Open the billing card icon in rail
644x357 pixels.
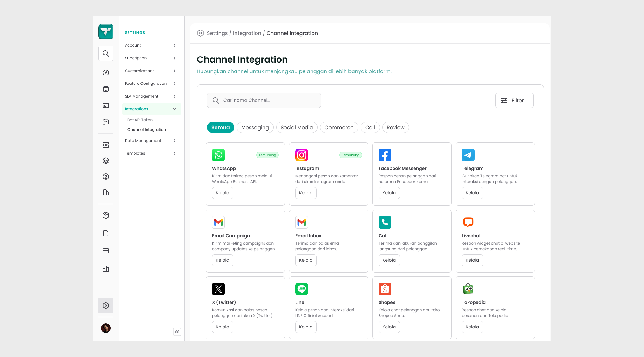(106, 251)
